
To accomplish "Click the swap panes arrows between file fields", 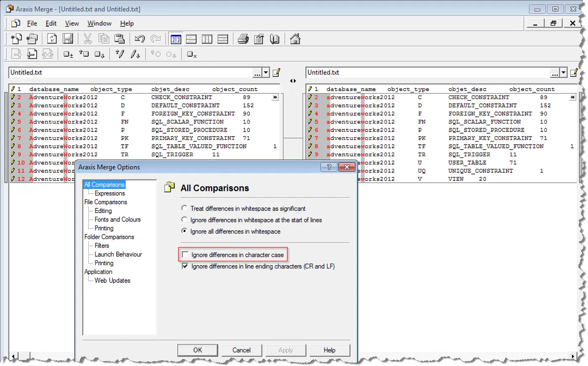I will [x=293, y=81].
